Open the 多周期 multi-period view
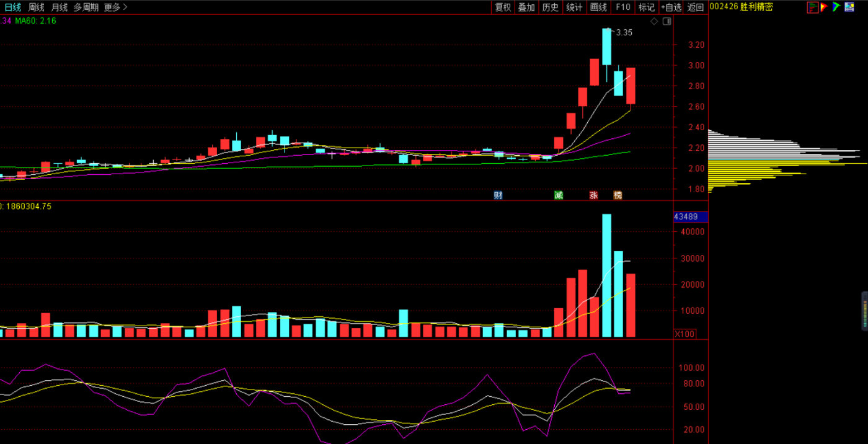Screen dimensions: 868x444 86,7
